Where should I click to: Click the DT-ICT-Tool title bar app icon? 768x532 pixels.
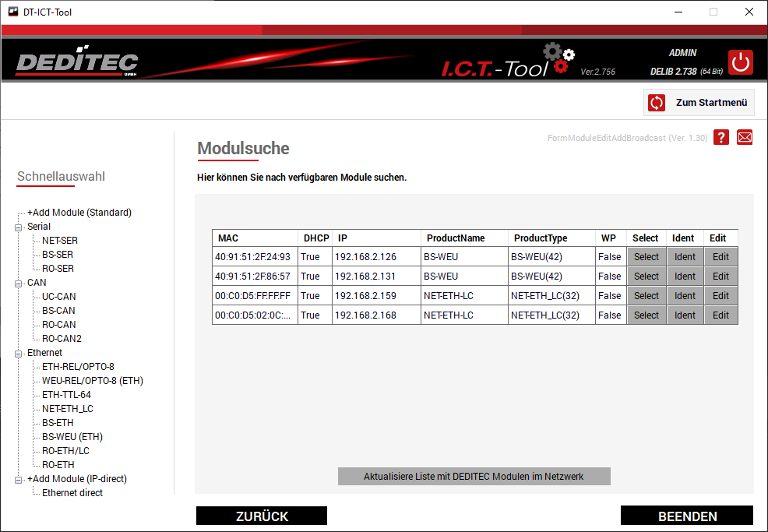[x=12, y=12]
